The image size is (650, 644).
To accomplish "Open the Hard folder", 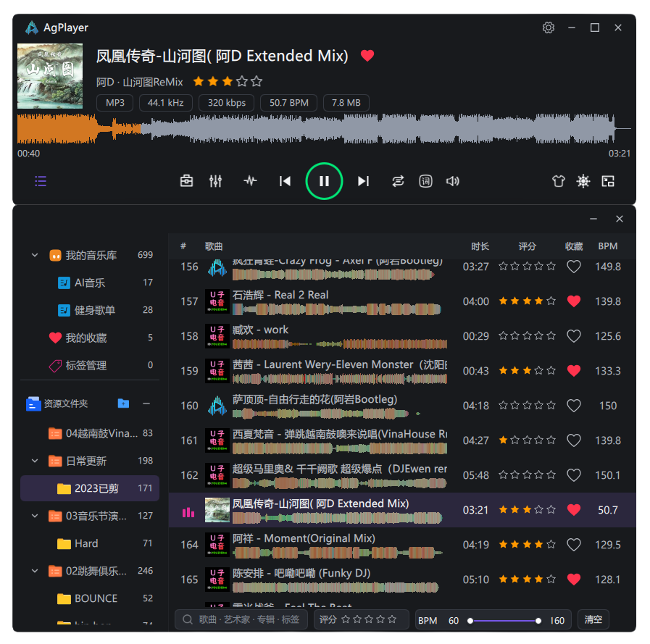I will click(x=90, y=543).
